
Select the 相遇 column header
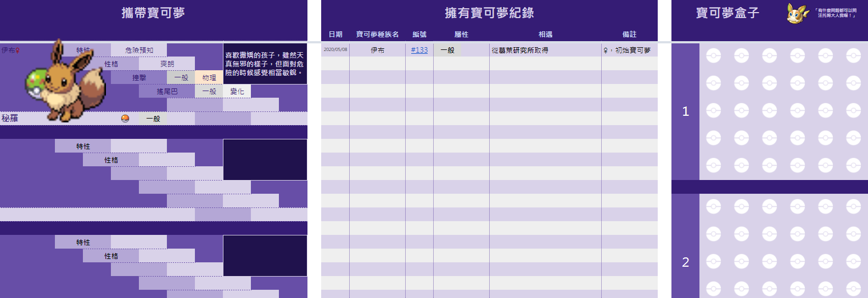[545, 34]
